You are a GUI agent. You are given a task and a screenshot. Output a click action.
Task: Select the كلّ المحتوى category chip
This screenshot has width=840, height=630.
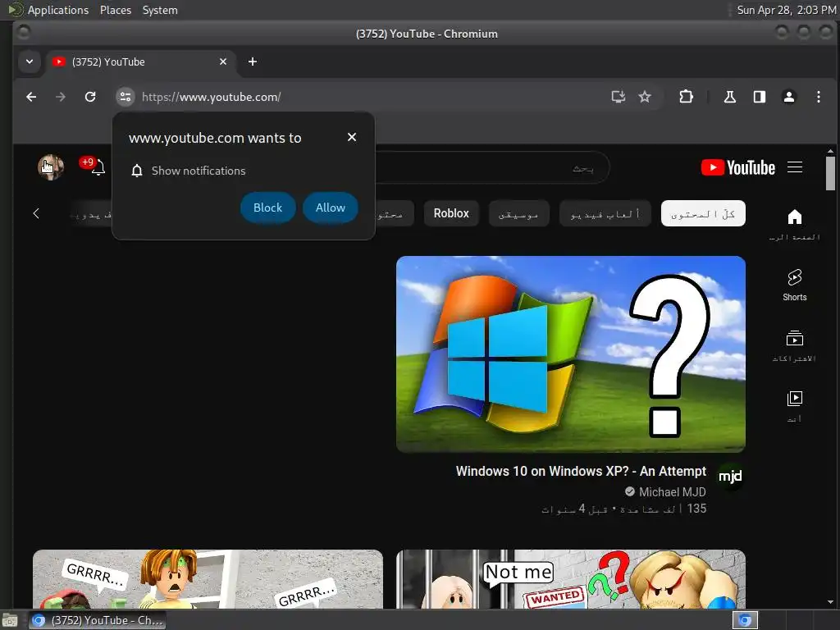703,214
